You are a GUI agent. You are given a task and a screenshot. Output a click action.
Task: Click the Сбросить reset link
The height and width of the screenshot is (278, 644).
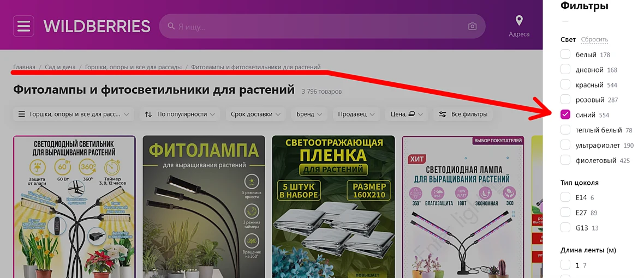594,40
